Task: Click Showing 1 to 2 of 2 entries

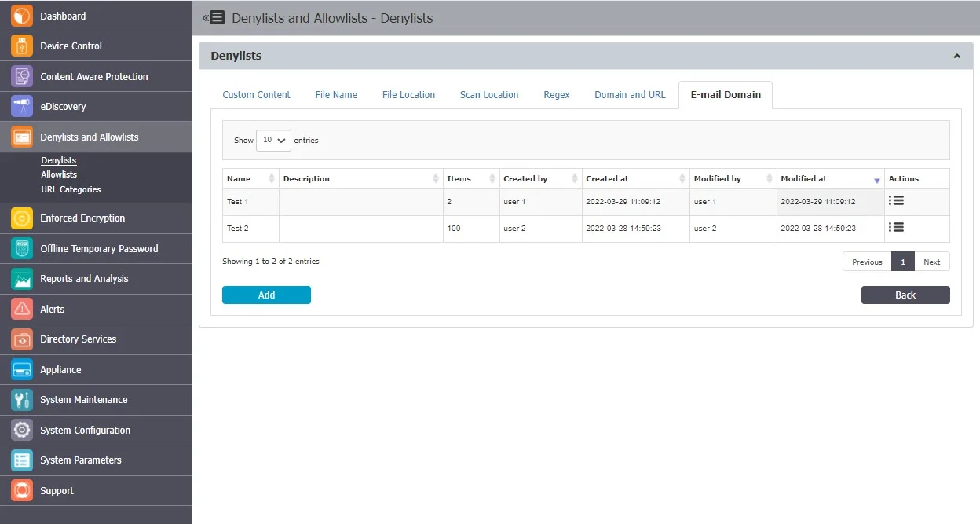Action: coord(271,261)
